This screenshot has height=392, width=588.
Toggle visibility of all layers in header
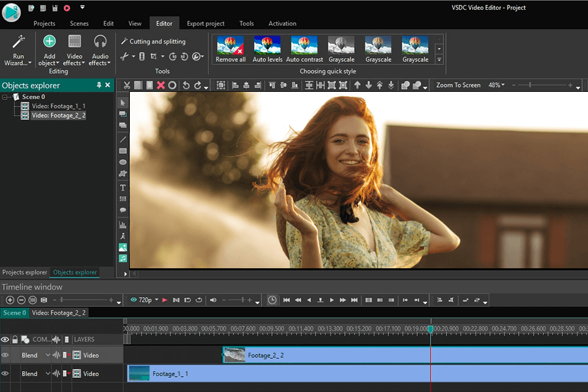5,339
